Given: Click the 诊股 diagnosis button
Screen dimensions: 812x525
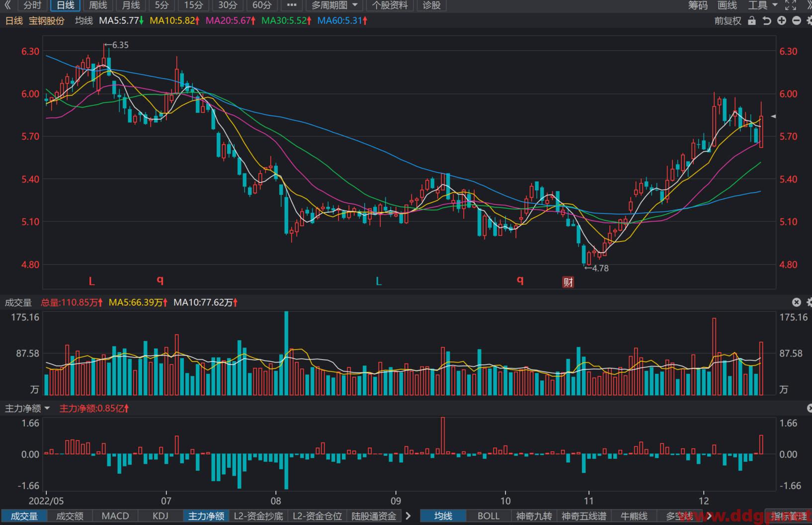Looking at the screenshot, I should click(431, 5).
